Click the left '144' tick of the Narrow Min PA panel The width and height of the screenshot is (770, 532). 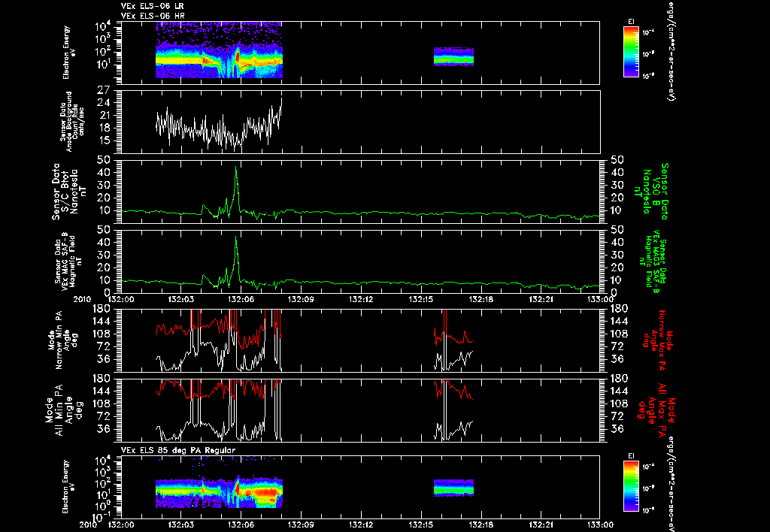coord(101,322)
